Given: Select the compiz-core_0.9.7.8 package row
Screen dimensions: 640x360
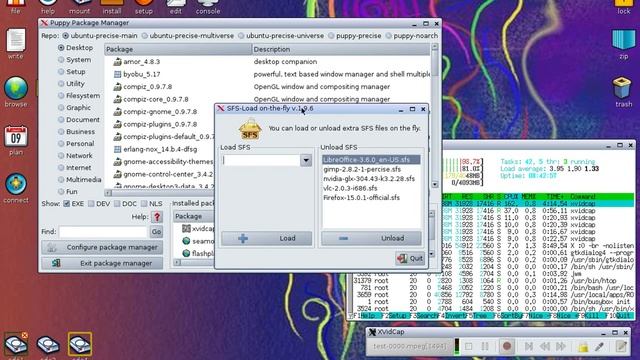Looking at the screenshot, I should coord(267,99).
